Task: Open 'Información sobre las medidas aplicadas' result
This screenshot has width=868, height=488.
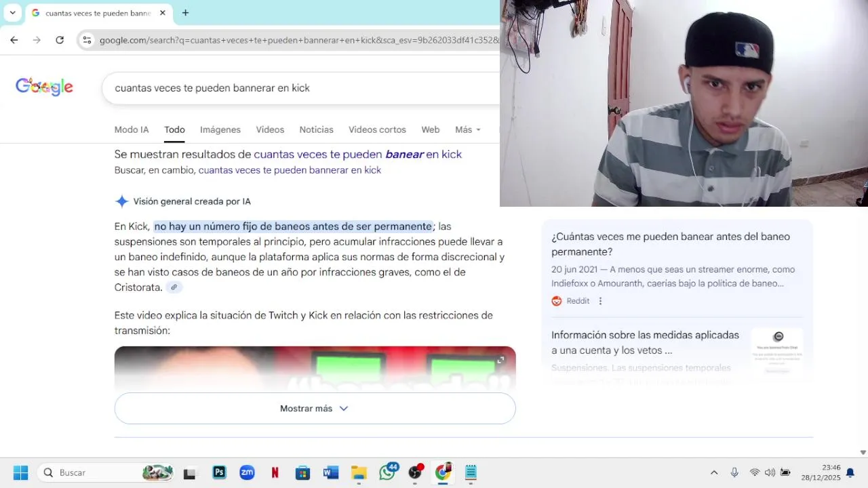Action: coord(645,343)
